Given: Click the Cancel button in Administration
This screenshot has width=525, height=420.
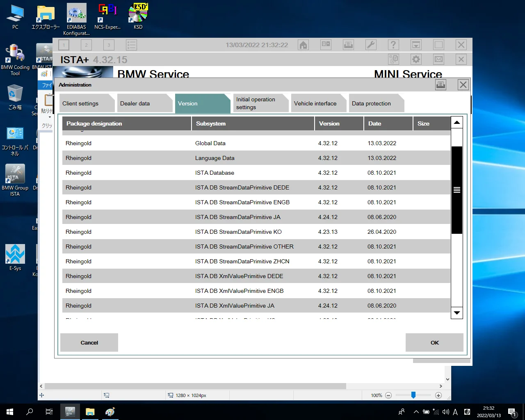Looking at the screenshot, I should click(x=89, y=342).
